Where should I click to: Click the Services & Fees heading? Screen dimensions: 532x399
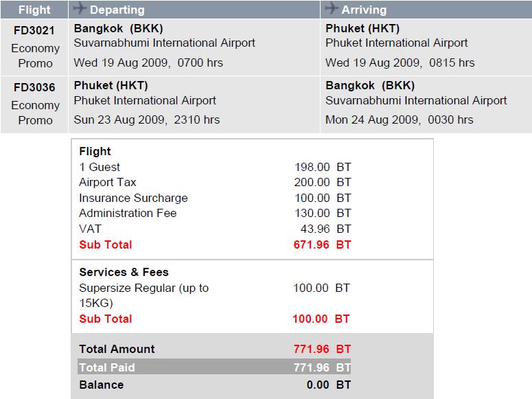124,273
